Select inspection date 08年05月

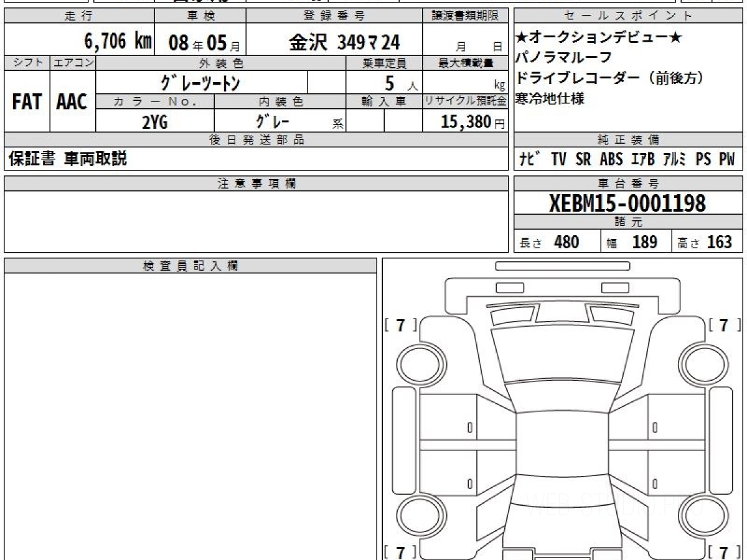tap(204, 42)
